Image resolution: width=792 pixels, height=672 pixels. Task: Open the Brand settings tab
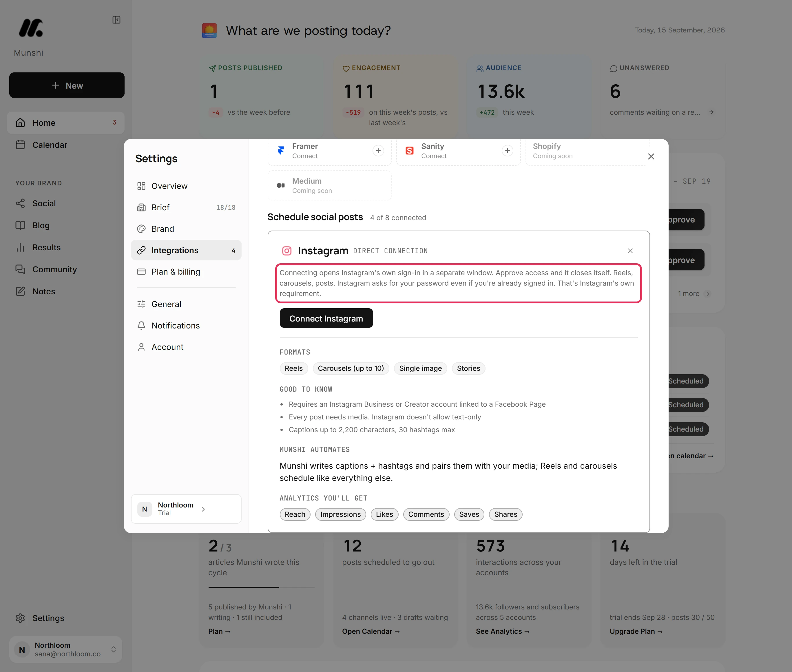pyautogui.click(x=186, y=229)
